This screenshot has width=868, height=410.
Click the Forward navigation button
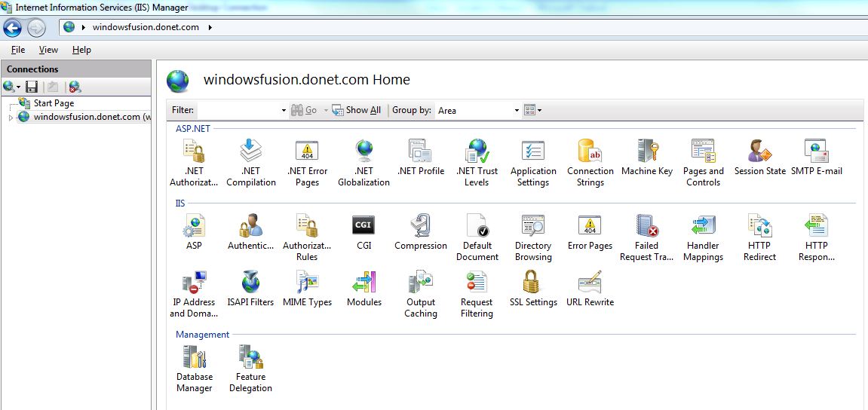[x=36, y=28]
